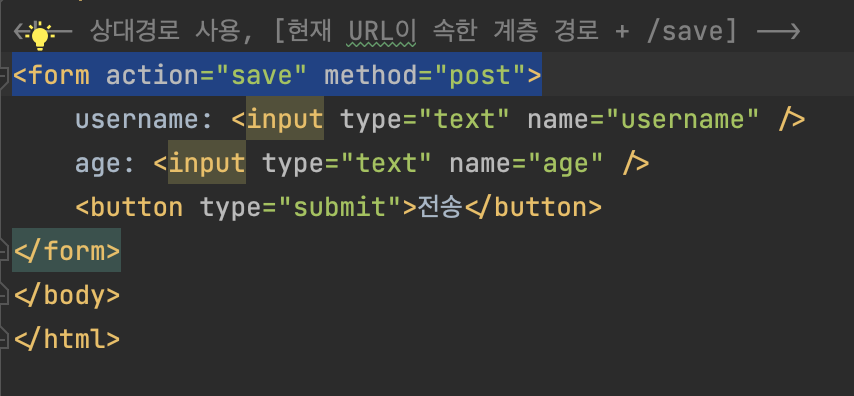Screen dimensions: 854x396
Task: Click the username: label text
Action: click(144, 119)
